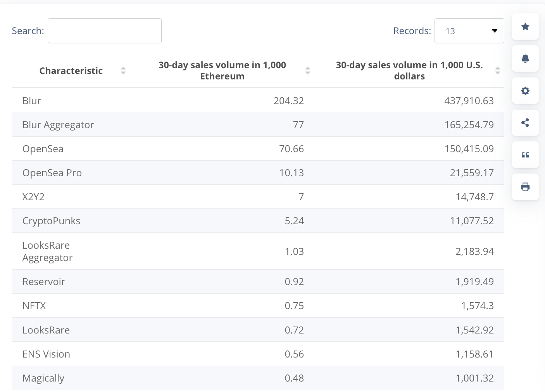Viewport: 545px width, 392px height.
Task: Select the OpenSea row name
Action: (43, 149)
